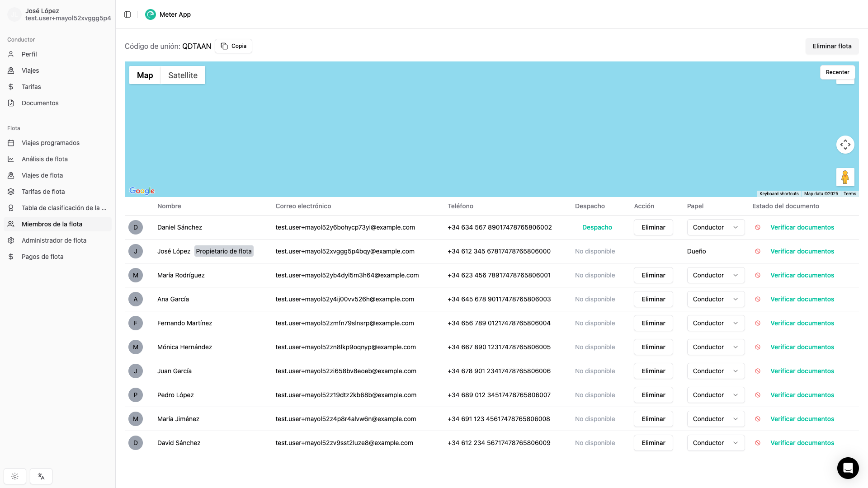Open the chat support bubble icon

pos(848,468)
